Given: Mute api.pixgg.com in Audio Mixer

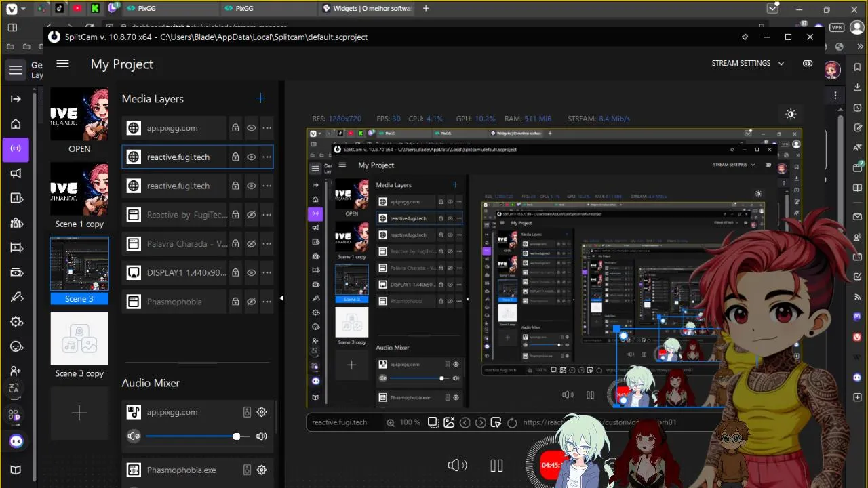Looking at the screenshot, I should [x=134, y=436].
